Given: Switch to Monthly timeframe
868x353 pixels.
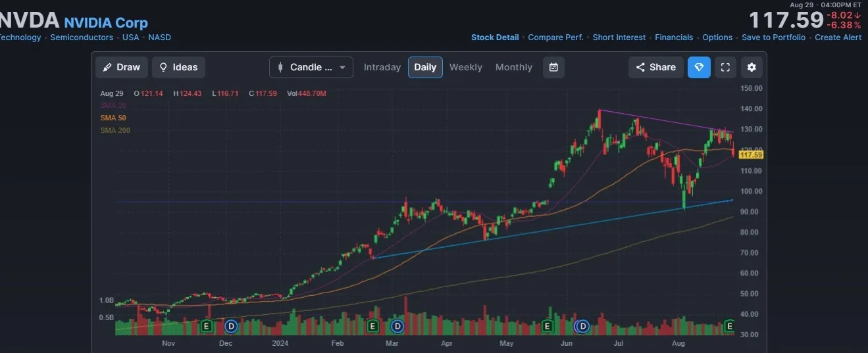Looking at the screenshot, I should tap(514, 67).
